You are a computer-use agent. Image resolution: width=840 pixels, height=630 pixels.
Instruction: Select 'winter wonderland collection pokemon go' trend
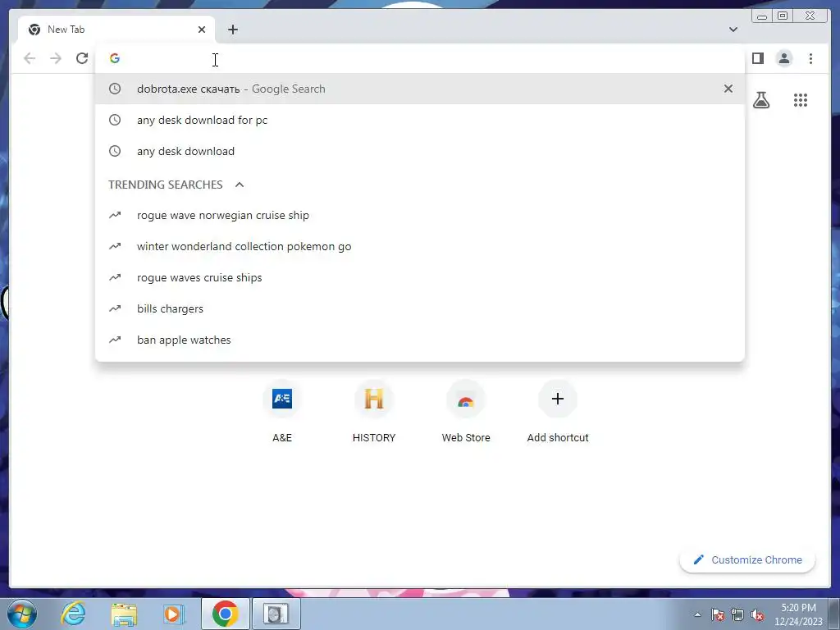pyautogui.click(x=420, y=246)
